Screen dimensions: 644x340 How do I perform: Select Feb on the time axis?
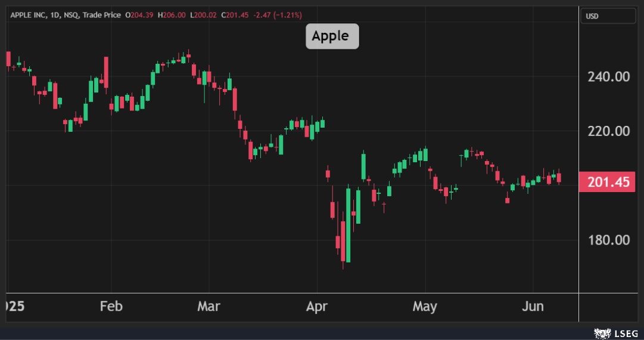111,307
